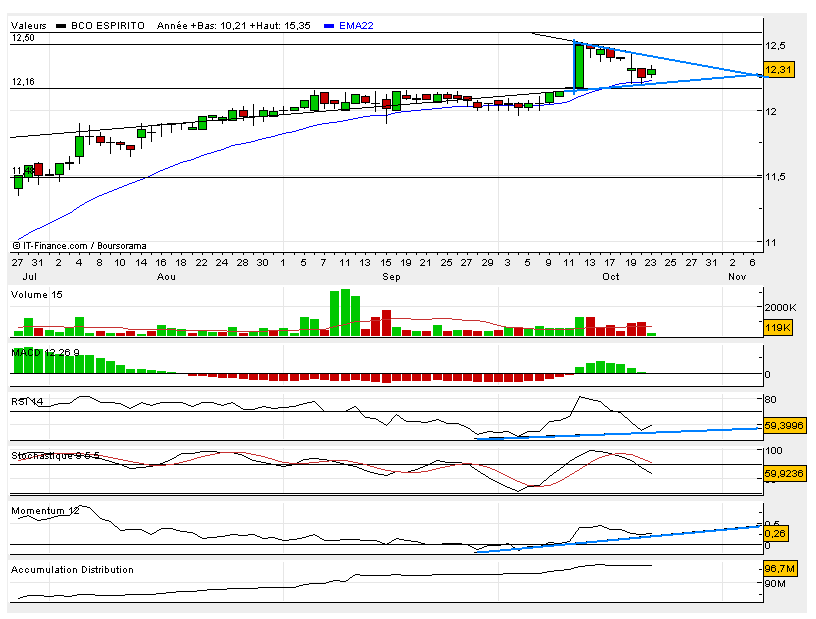Click the Momentum 12 panel title
The width and height of the screenshot is (816, 619).
[45, 510]
